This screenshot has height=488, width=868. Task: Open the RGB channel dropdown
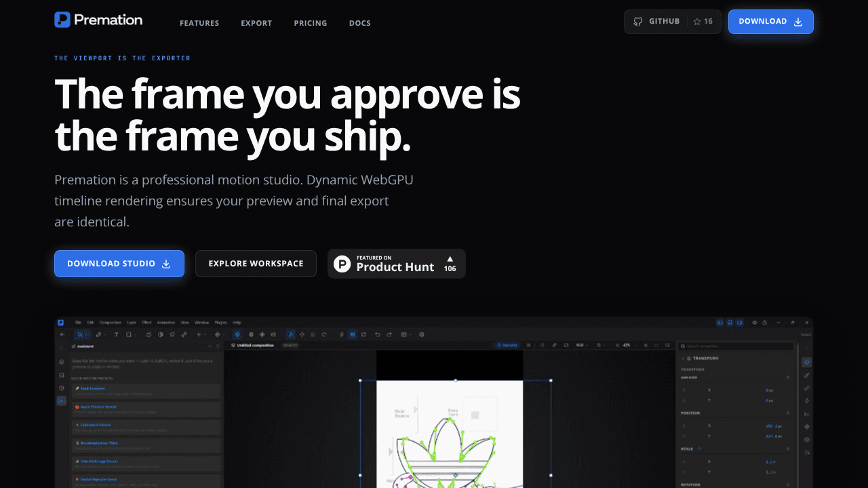pyautogui.click(x=582, y=345)
